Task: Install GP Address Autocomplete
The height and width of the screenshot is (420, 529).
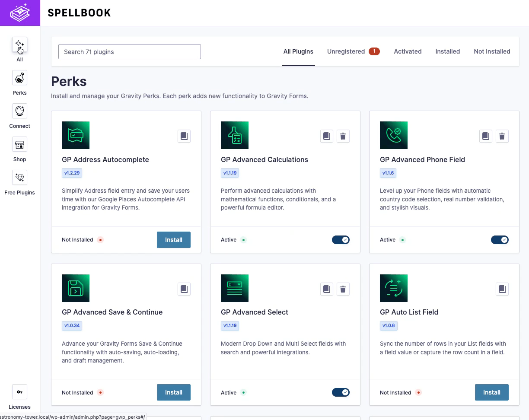Action: click(x=174, y=240)
